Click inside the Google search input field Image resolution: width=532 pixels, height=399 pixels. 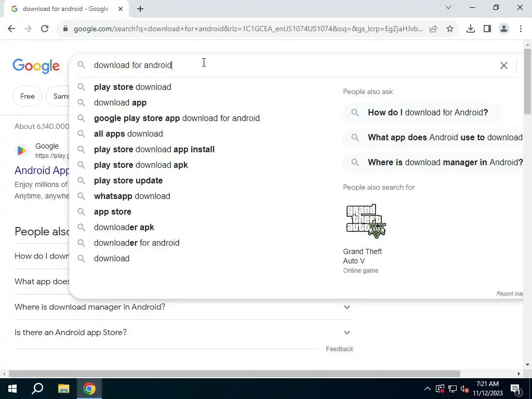(292, 65)
